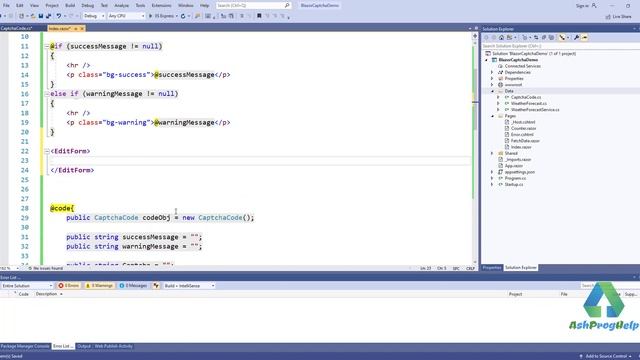Click the No issues found status

(46, 268)
